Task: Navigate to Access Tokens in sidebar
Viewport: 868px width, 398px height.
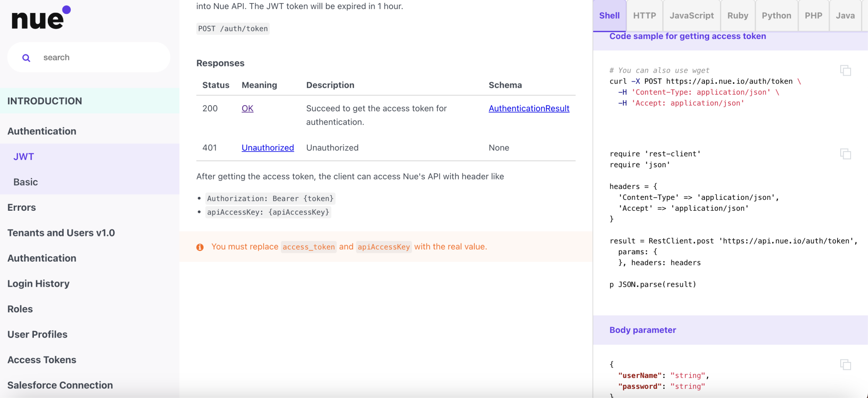Action: click(42, 360)
